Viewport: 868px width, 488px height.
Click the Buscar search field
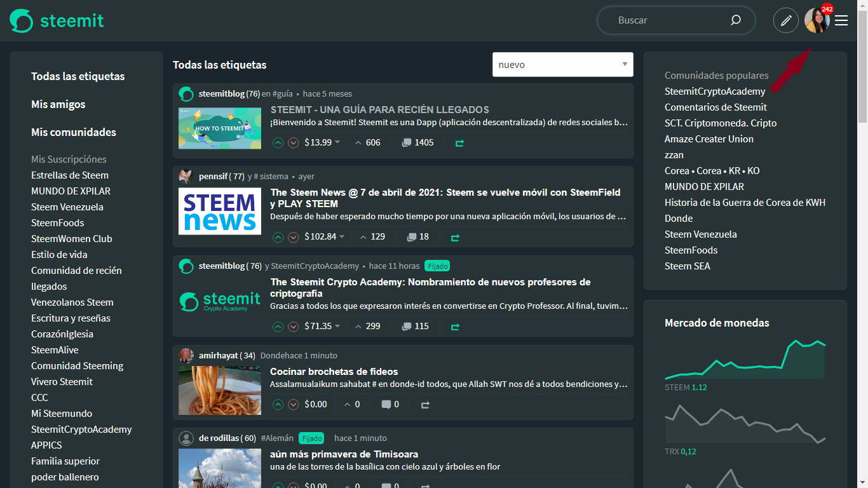click(676, 20)
